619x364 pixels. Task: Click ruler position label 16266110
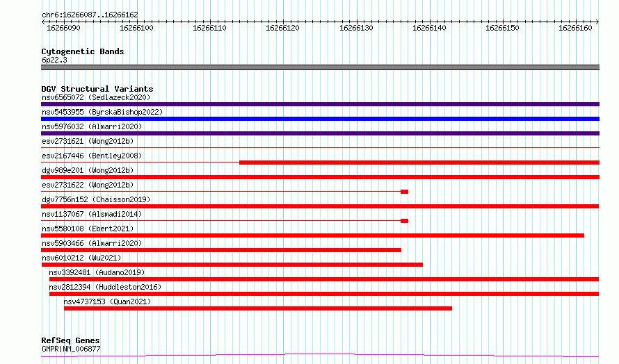coord(209,28)
